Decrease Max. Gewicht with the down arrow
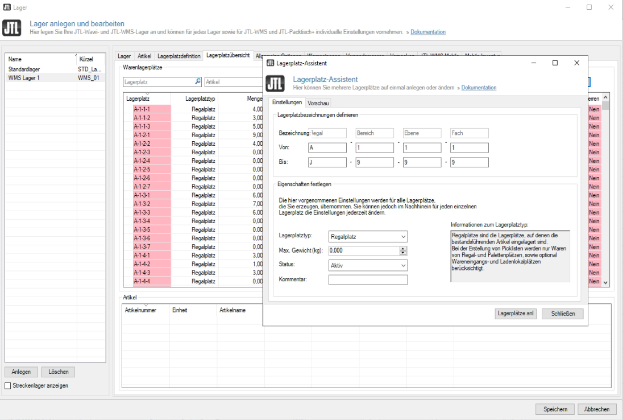 pos(403,253)
